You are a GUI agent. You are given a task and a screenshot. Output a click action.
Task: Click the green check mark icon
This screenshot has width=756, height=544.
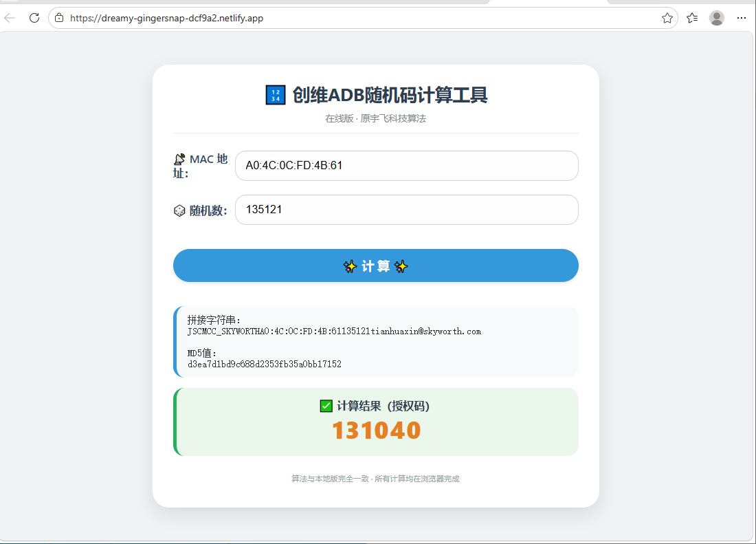coord(326,406)
